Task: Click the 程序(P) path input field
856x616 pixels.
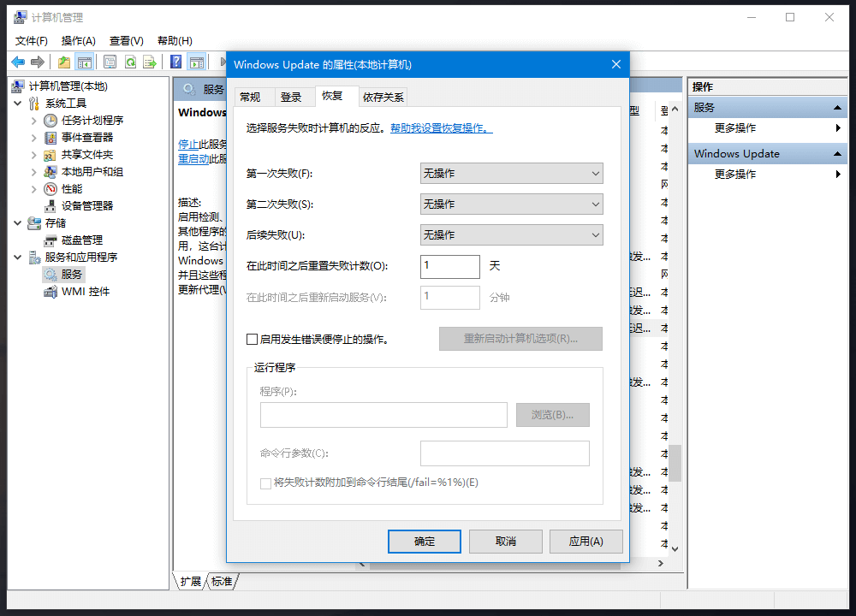Action: [x=383, y=415]
